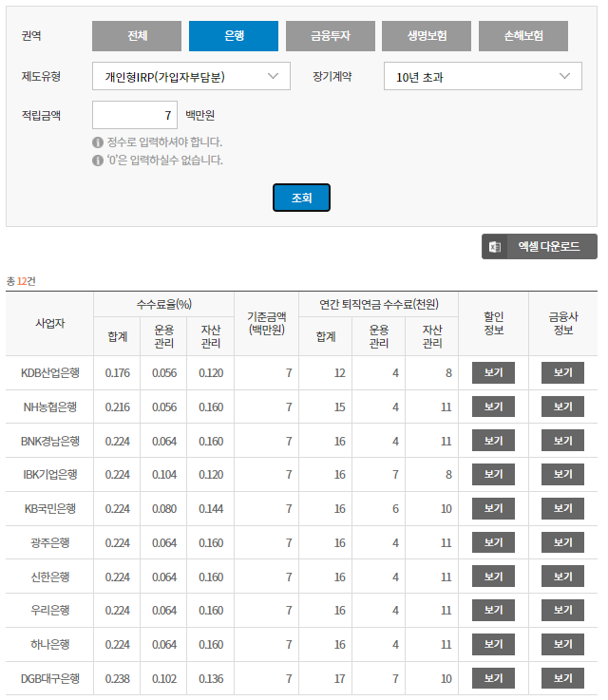View 금융사정보 for 광주은행
The image size is (608, 700).
pos(562,542)
